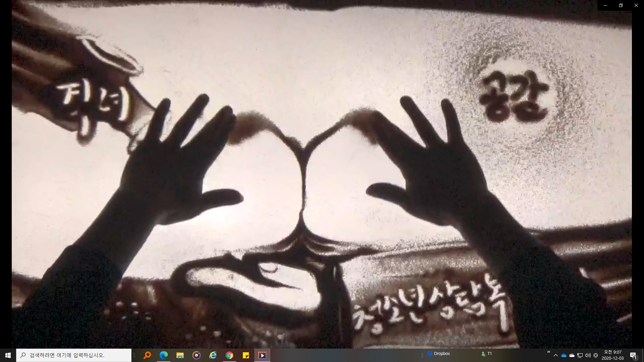The image size is (644, 362).
Task: Open the Dropbox toolbar on taskbar
Action: click(x=439, y=354)
